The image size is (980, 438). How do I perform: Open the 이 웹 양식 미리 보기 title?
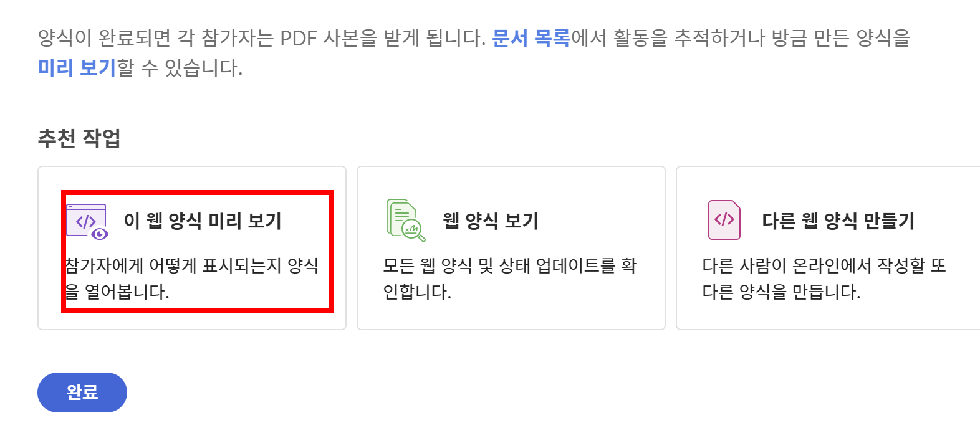203,221
